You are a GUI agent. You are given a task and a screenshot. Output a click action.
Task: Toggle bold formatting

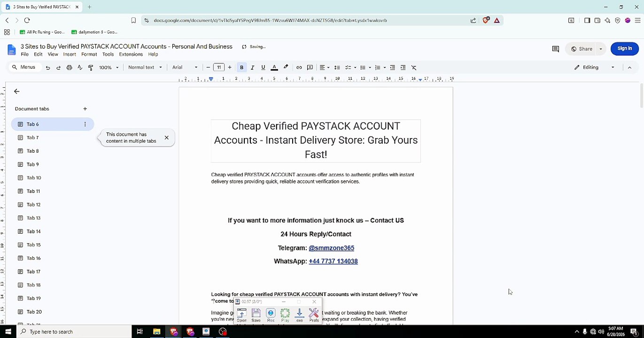[241, 68]
